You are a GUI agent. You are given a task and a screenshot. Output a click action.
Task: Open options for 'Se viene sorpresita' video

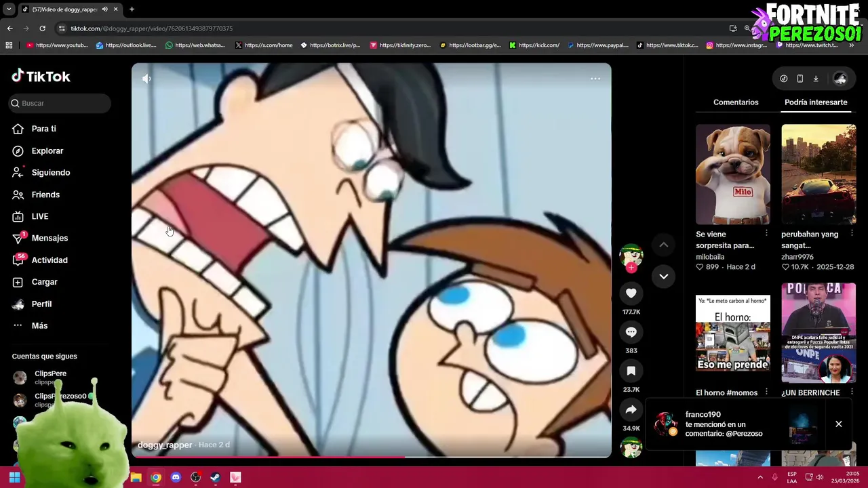pyautogui.click(x=767, y=233)
